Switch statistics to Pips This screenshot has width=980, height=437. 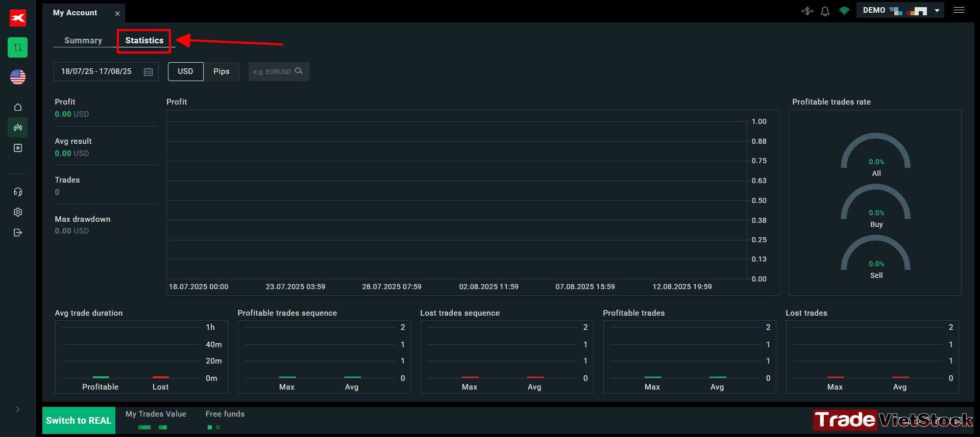[222, 71]
